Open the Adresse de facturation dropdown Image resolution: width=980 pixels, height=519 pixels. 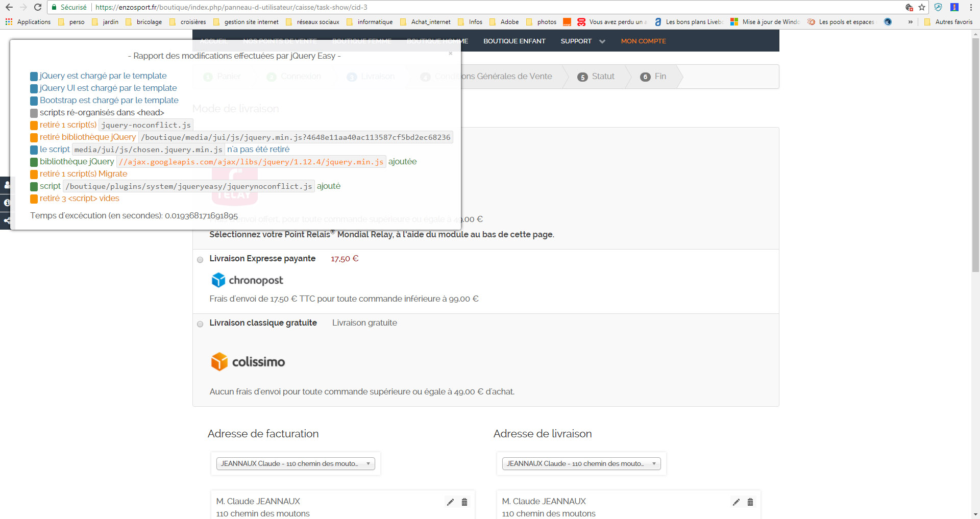coord(296,463)
